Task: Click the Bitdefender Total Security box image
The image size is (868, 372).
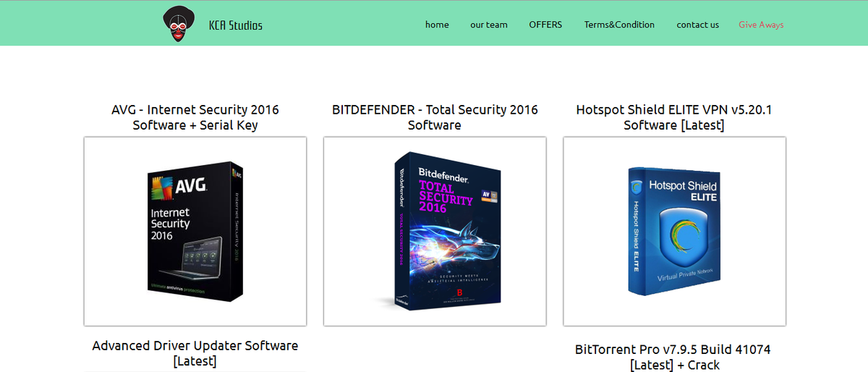Action: click(435, 231)
